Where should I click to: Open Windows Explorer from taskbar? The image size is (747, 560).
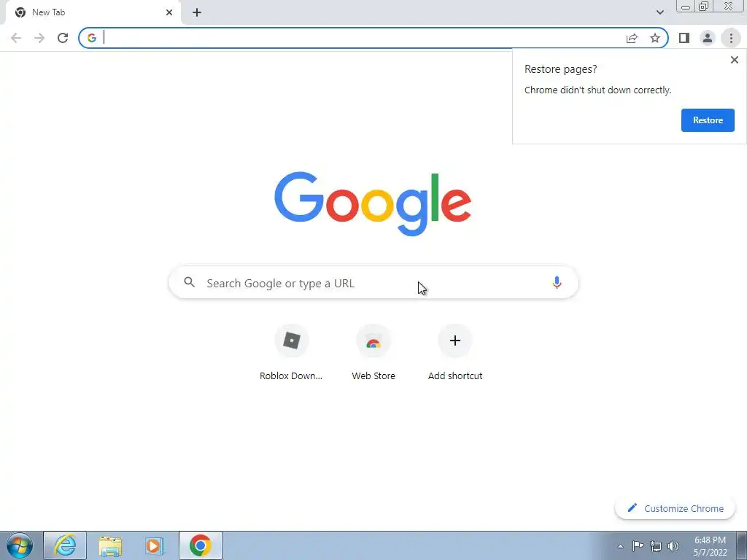[110, 545]
